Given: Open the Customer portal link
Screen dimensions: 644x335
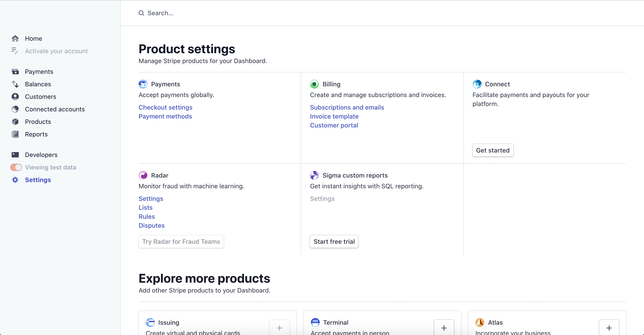Looking at the screenshot, I should tap(334, 125).
